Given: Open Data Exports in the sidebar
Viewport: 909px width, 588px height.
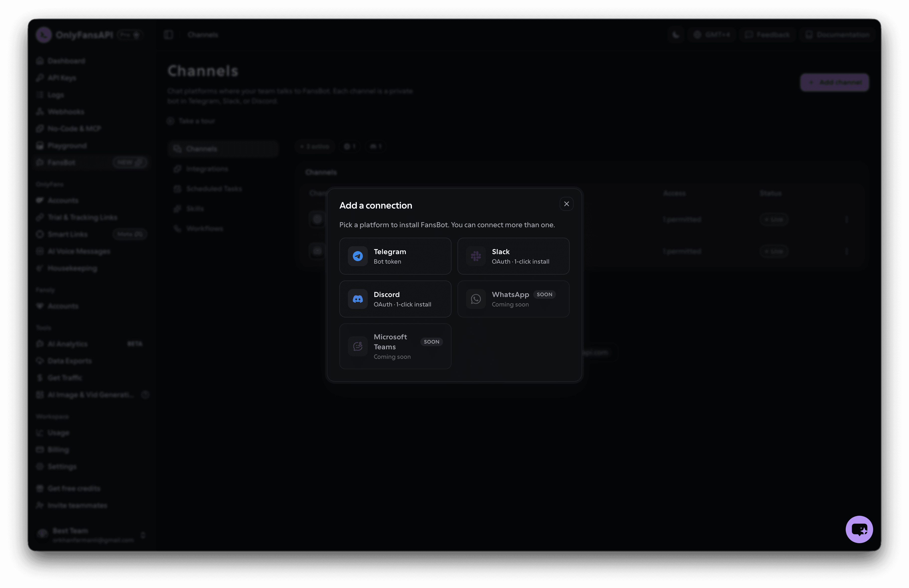Looking at the screenshot, I should tap(92, 361).
